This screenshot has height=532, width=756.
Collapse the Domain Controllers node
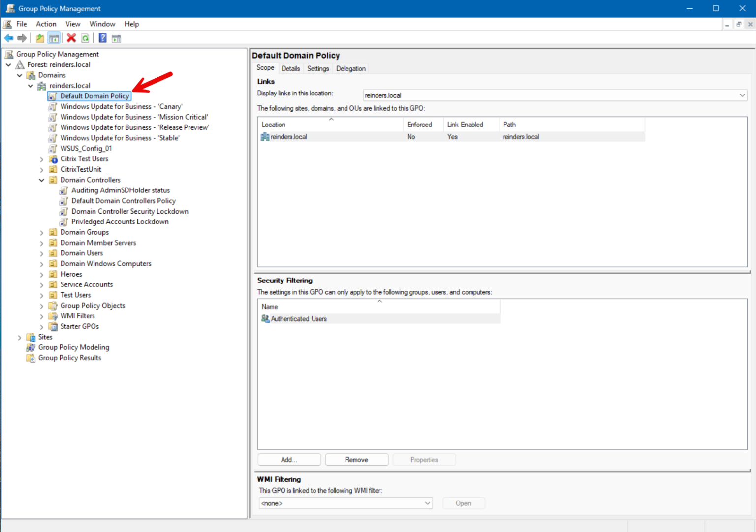click(x=41, y=180)
